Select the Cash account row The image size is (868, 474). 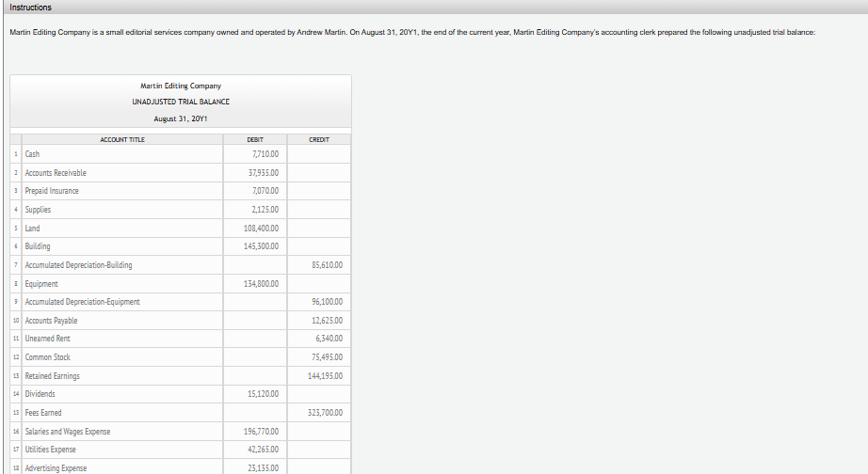[181, 153]
